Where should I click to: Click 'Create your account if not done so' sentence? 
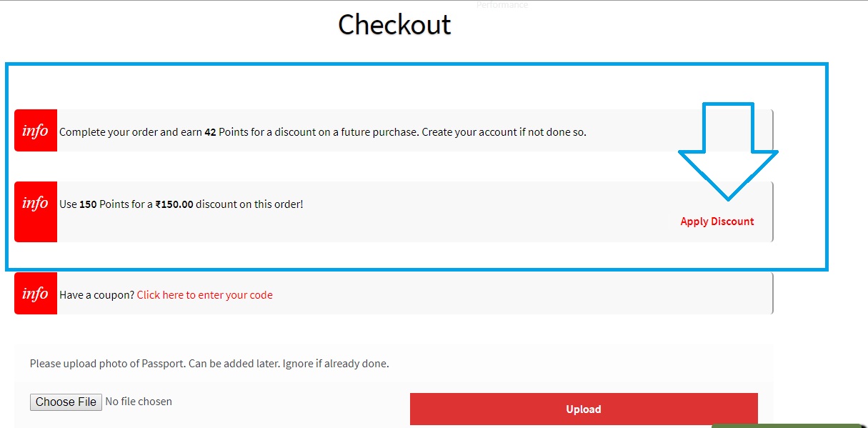coord(504,132)
